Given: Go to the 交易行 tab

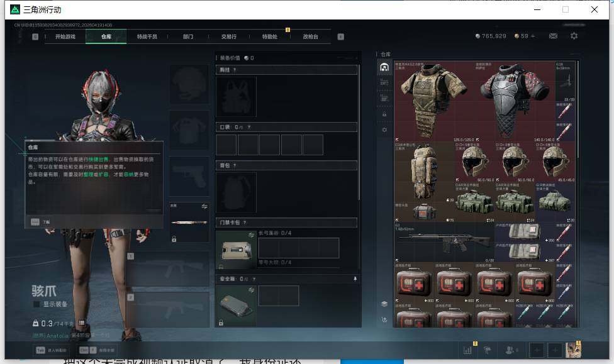Looking at the screenshot, I should click(229, 37).
